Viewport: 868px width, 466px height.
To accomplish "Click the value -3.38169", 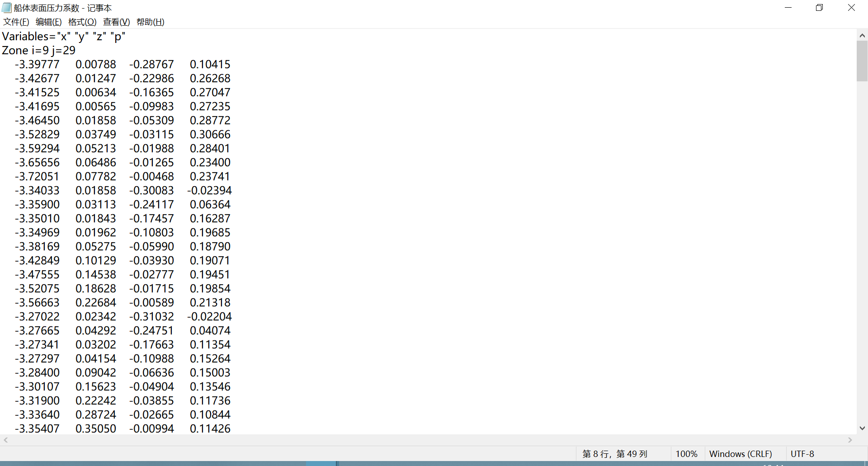I will click(37, 247).
